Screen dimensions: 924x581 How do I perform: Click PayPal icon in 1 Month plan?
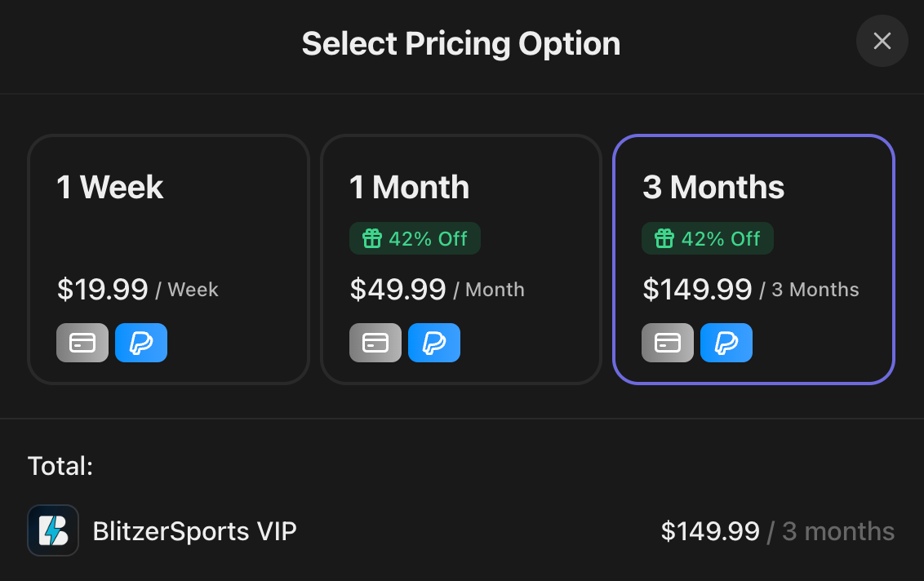point(434,343)
